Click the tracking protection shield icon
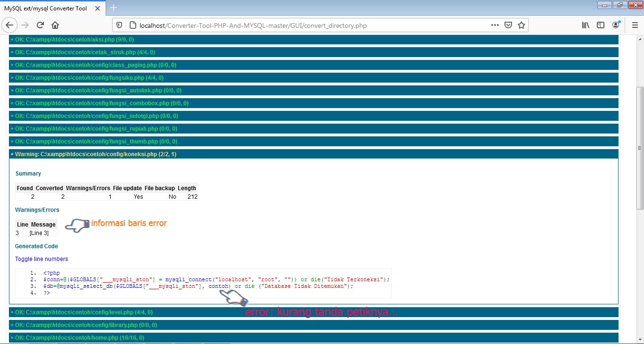The width and height of the screenshot is (644, 344). click(119, 25)
